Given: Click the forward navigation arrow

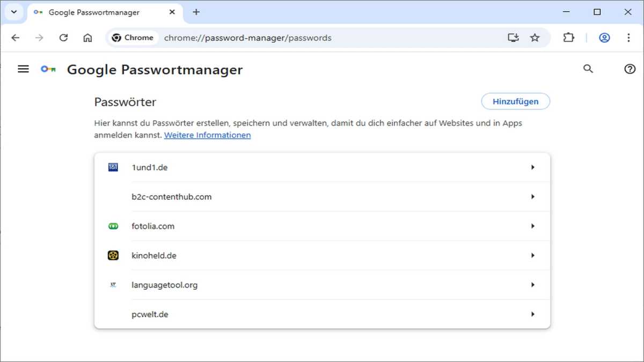Looking at the screenshot, I should tap(39, 38).
